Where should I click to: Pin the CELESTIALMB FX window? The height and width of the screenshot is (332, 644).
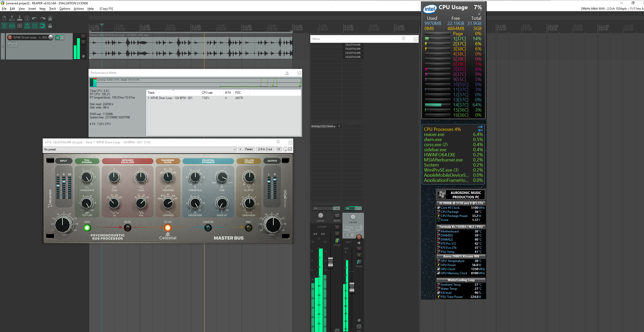click(278, 142)
